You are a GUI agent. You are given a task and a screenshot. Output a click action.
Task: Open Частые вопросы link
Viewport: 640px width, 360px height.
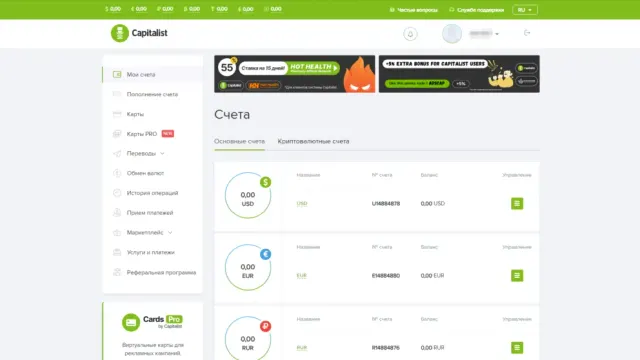click(413, 10)
